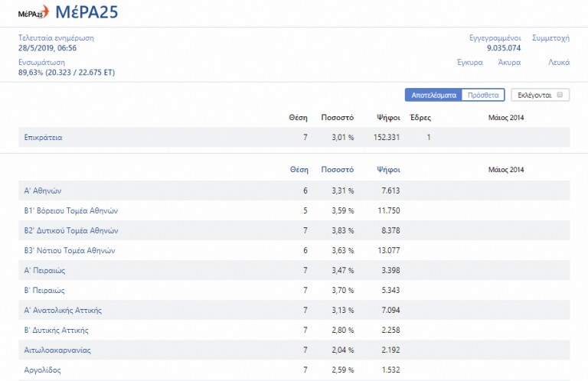This screenshot has height=381, width=588.
Task: Open Β' Δυτικής Αττικής district
Action: (x=56, y=330)
